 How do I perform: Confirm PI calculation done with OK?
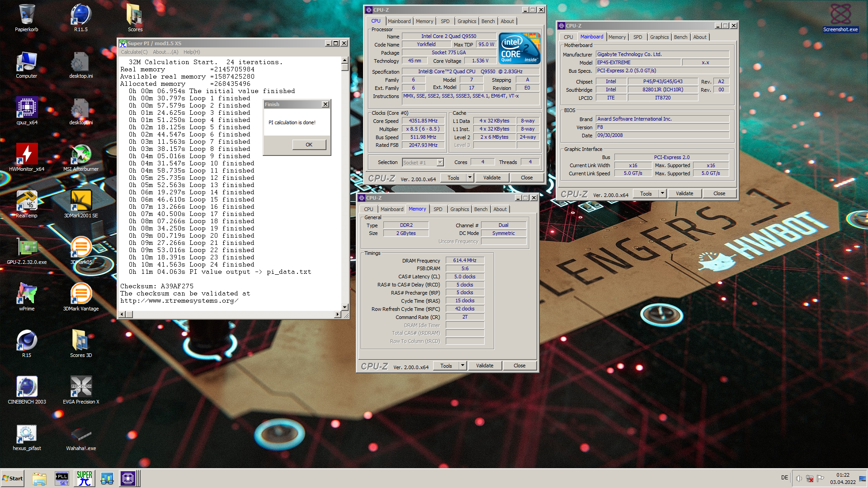[309, 145]
